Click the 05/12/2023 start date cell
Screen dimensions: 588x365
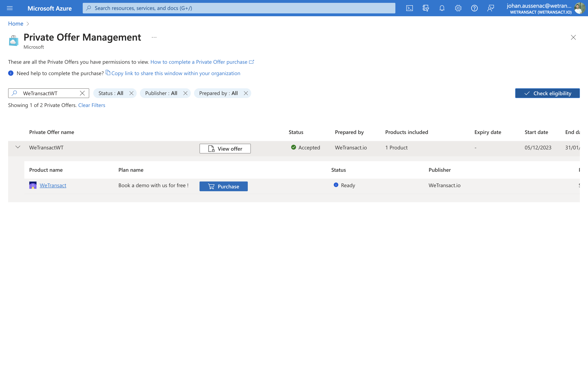538,148
